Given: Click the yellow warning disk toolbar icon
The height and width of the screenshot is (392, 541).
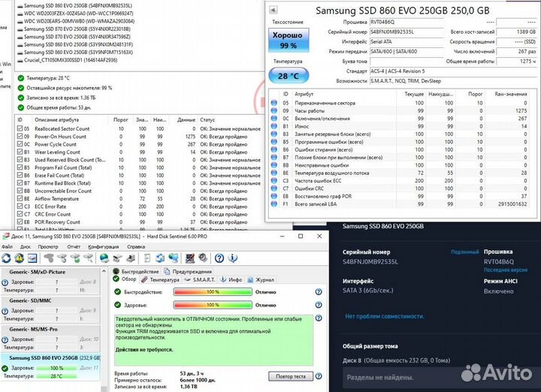Looking at the screenshot, I should 20,258.
